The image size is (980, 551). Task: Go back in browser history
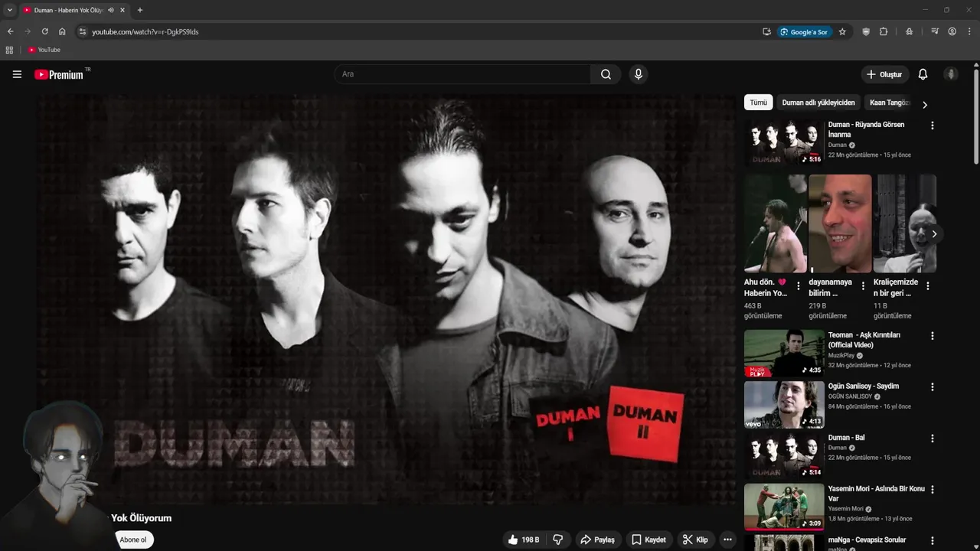coord(10,31)
